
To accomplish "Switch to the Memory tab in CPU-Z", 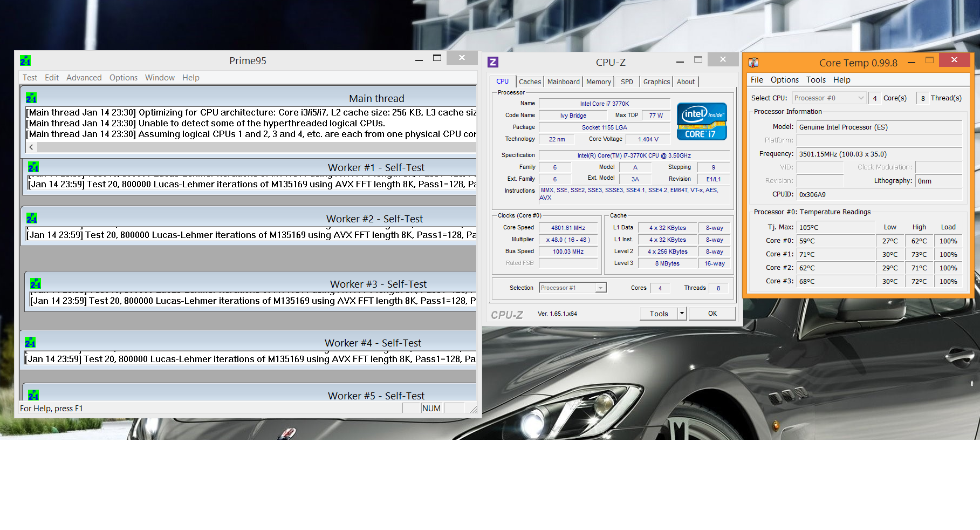I will (599, 81).
